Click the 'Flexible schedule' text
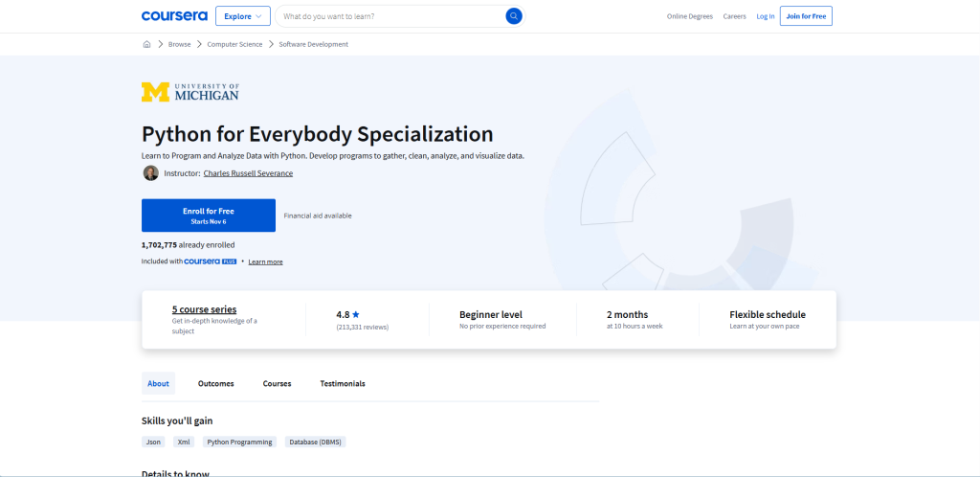This screenshot has width=980, height=477. tap(768, 315)
